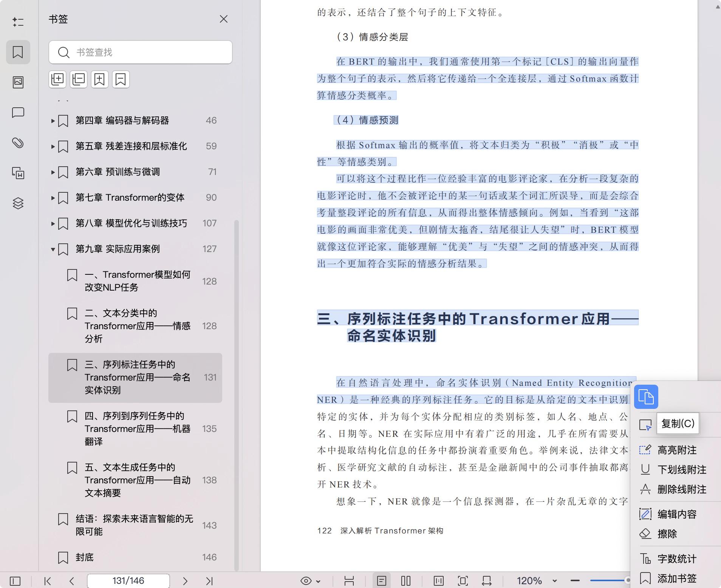This screenshot has height=588, width=721.
Task: Open the Thumbnails panel icon in sidebar
Action: pyautogui.click(x=18, y=82)
